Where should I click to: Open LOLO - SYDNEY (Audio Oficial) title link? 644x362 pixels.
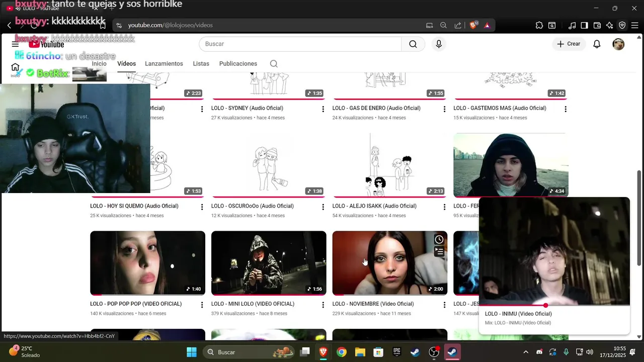click(x=247, y=108)
